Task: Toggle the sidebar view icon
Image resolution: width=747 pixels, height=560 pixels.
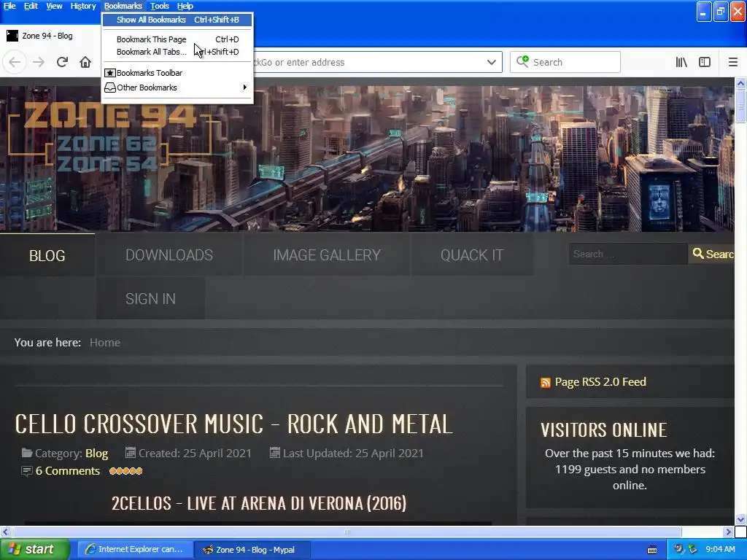Action: pos(705,62)
